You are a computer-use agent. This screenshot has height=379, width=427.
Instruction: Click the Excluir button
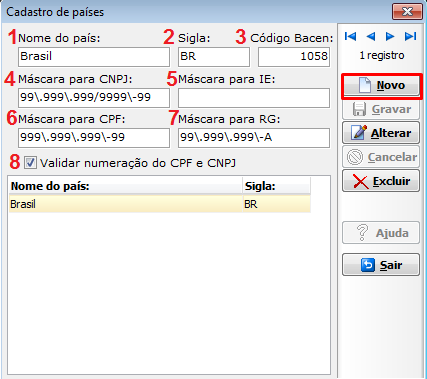(x=381, y=181)
